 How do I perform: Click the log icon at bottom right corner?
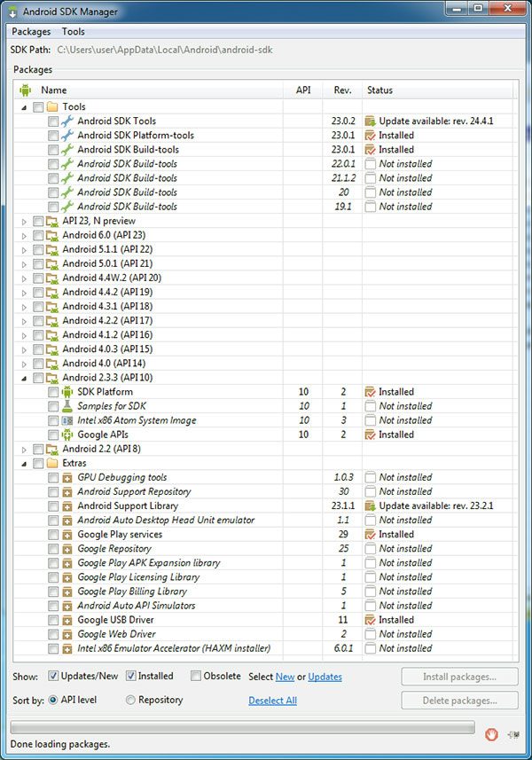pos(513,734)
